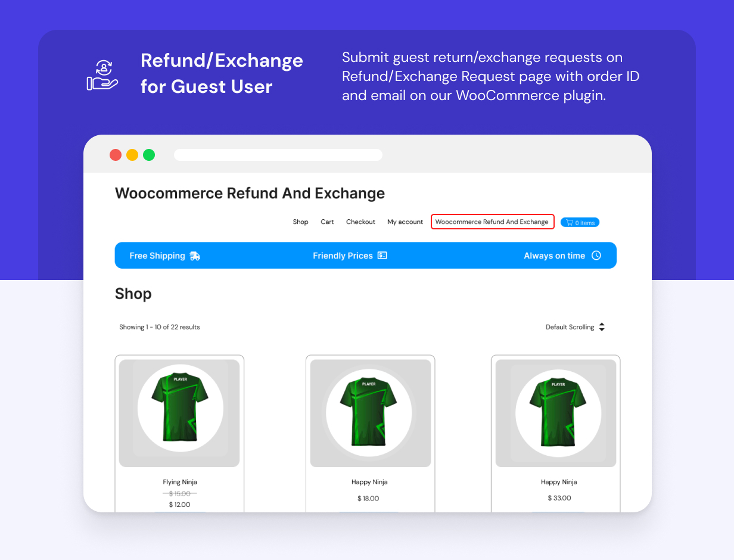The width and height of the screenshot is (734, 560).
Task: Click the browser address bar
Action: tap(278, 155)
